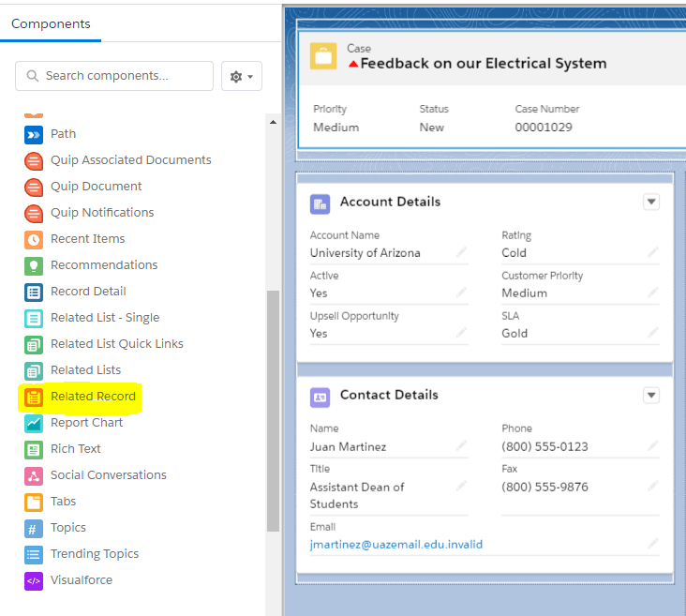The width and height of the screenshot is (686, 616).
Task: Select the Related Lists component label
Action: 85,370
